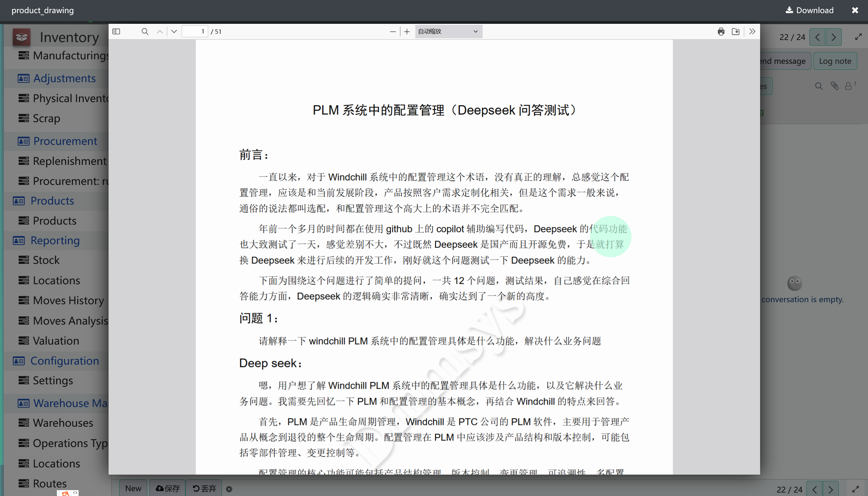868x496 pixels.
Task: Click the Log note button
Action: 835,61
